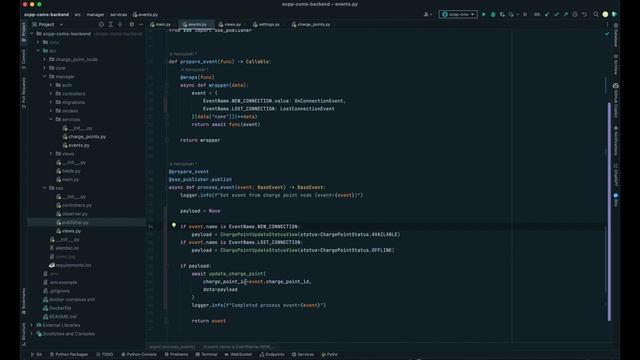
Task: Expand the charge_point_node folder
Action: (45, 59)
